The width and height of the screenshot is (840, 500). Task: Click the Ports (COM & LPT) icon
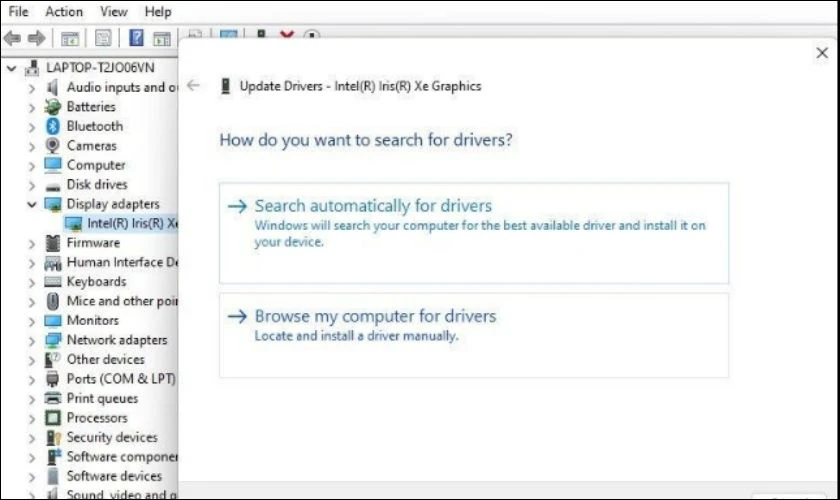52,379
